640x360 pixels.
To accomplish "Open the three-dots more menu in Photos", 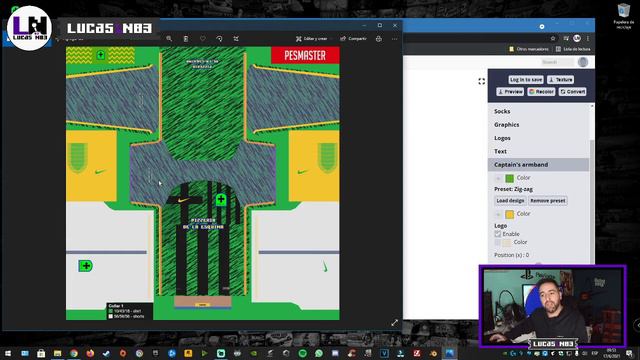I will click(x=394, y=39).
